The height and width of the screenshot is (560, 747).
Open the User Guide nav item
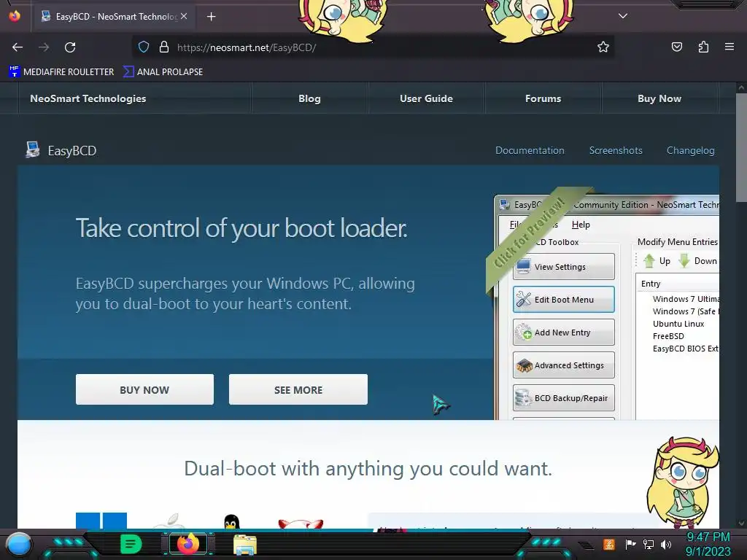pyautogui.click(x=426, y=98)
